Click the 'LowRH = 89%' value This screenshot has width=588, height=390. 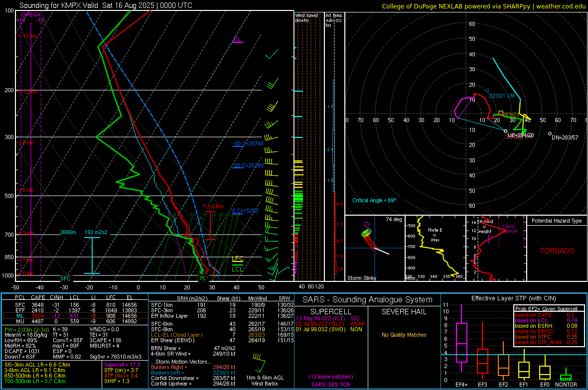(x=21, y=341)
